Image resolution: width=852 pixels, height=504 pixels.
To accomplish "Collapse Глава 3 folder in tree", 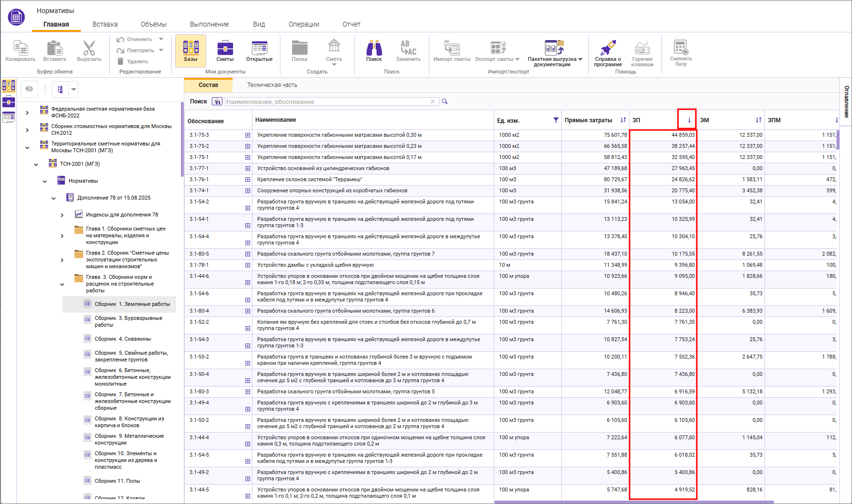I will tap(62, 284).
